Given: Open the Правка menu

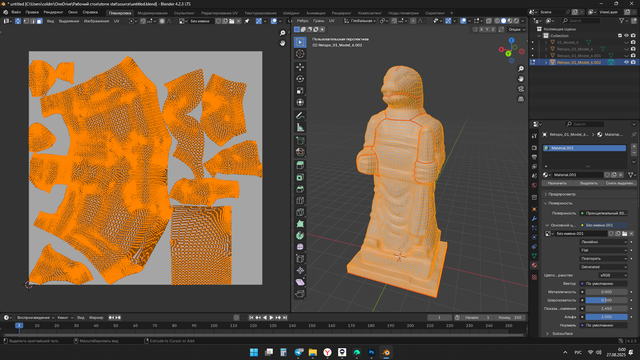Looking at the screenshot, I should [x=32, y=12].
